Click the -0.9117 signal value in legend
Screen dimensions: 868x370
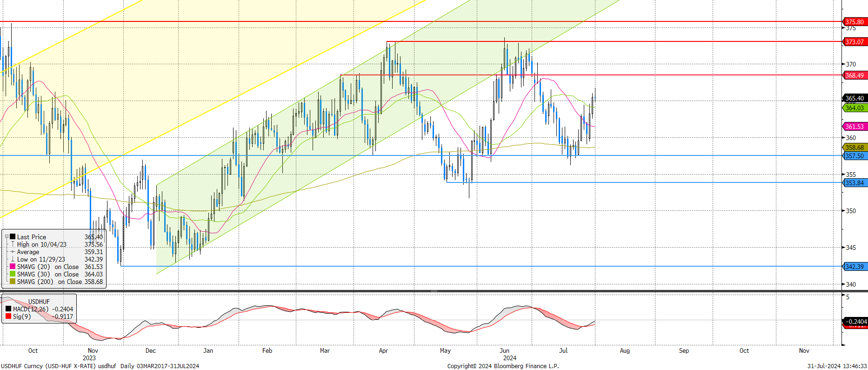[x=63, y=316]
